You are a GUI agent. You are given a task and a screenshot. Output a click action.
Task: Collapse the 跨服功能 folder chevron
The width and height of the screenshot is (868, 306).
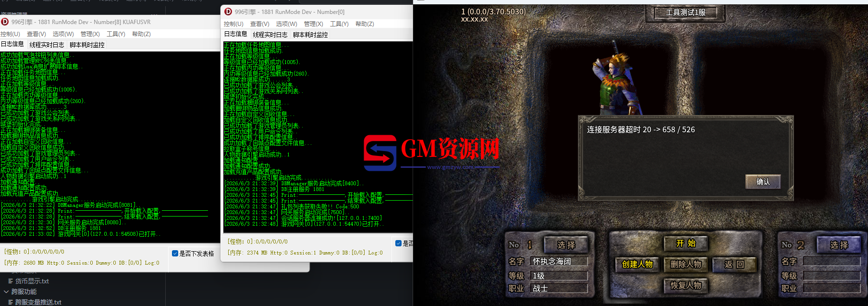pos(6,292)
